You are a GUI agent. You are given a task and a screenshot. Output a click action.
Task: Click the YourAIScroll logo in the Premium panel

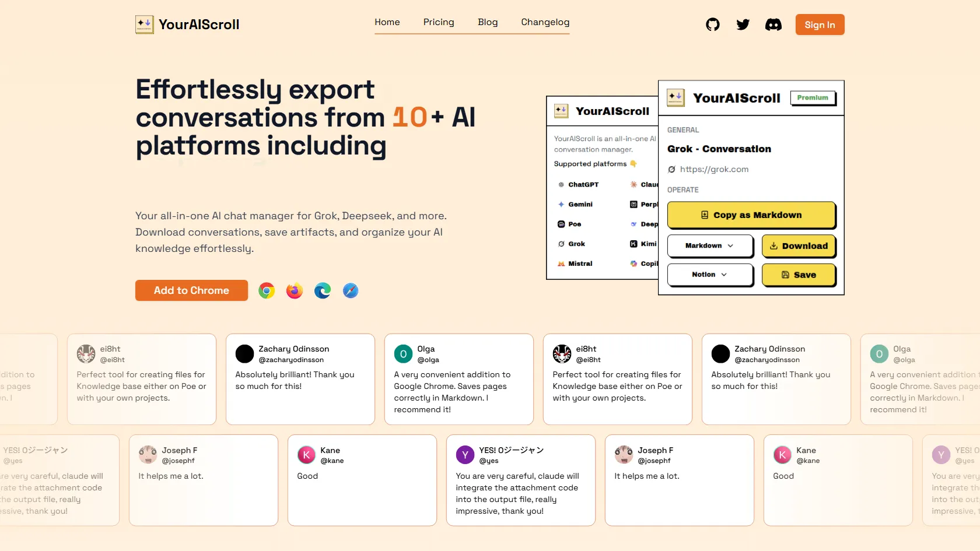coord(676,97)
